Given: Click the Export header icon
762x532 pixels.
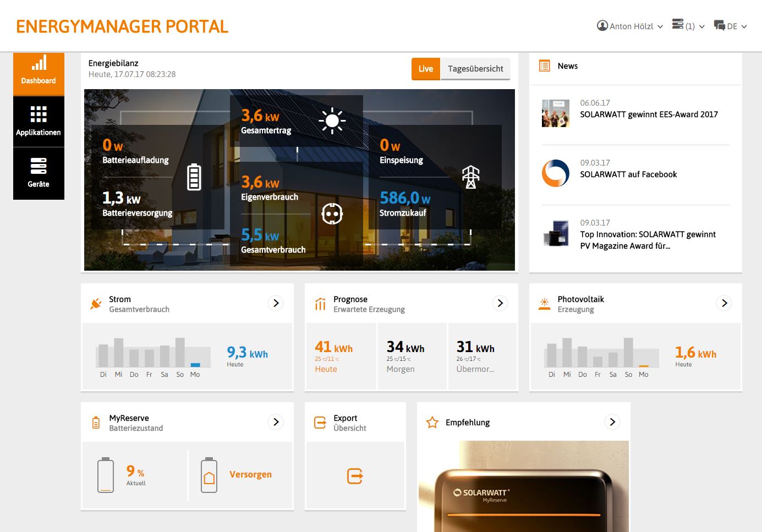Looking at the screenshot, I should coord(320,423).
